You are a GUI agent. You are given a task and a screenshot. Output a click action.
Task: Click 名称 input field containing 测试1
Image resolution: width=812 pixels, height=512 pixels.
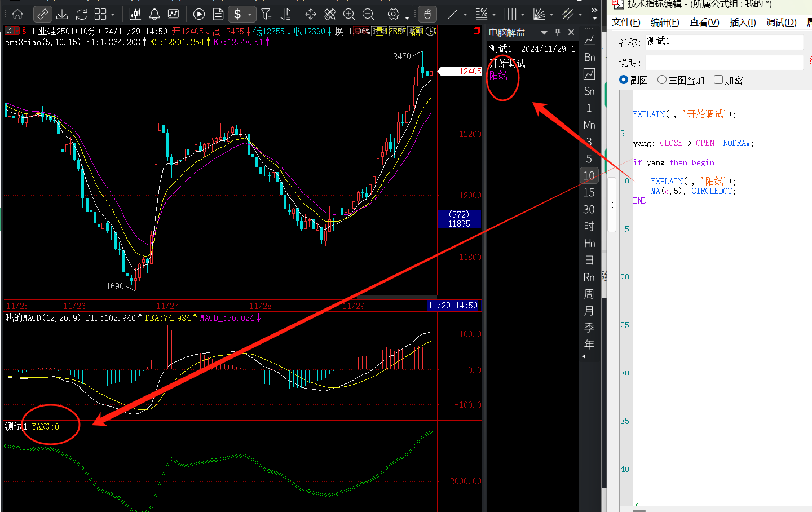point(724,42)
